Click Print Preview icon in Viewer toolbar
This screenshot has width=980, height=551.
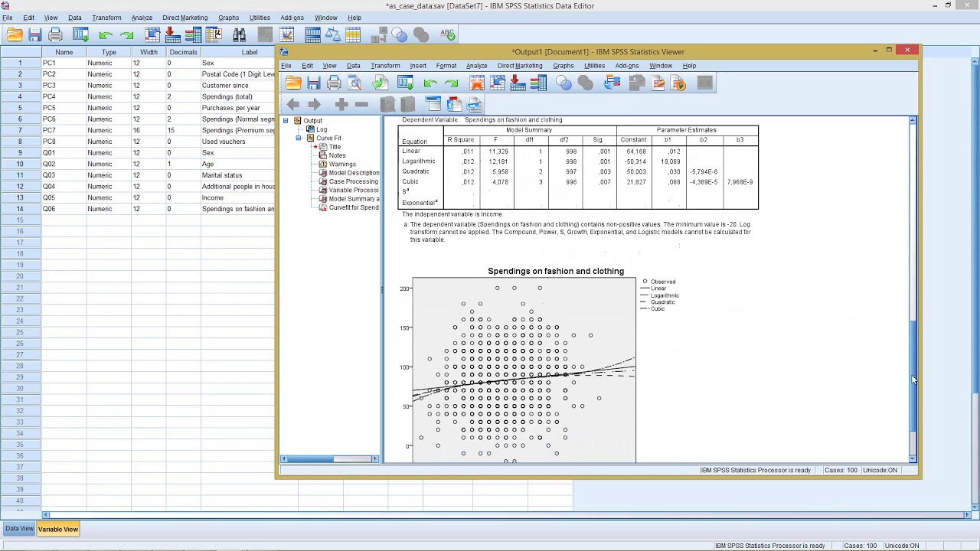pos(354,83)
